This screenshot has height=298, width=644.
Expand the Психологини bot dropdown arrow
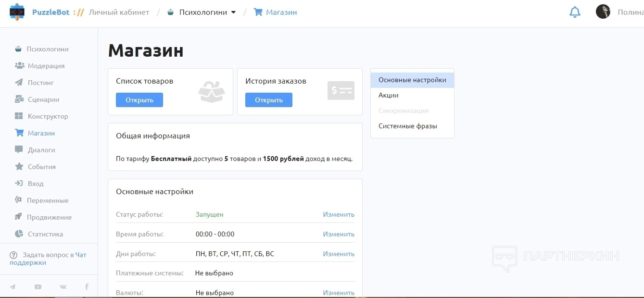click(234, 12)
